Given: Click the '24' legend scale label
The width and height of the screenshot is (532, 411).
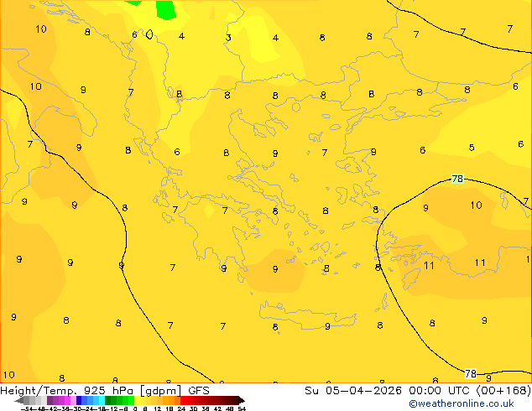Looking at the screenshot, I should click(181, 409).
